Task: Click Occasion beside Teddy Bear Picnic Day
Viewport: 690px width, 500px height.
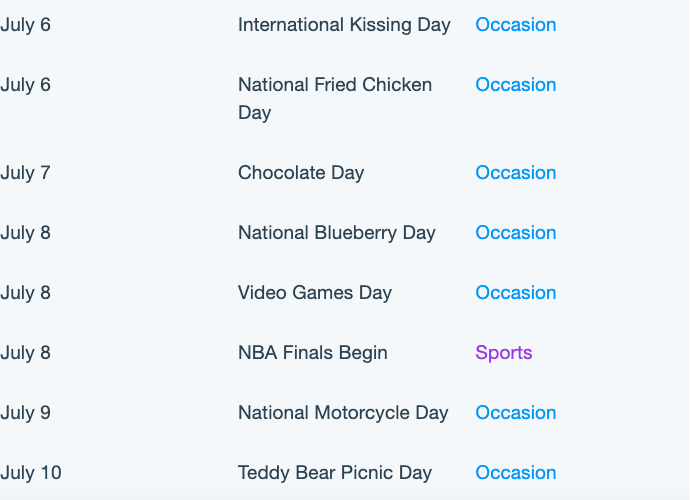Action: (515, 473)
